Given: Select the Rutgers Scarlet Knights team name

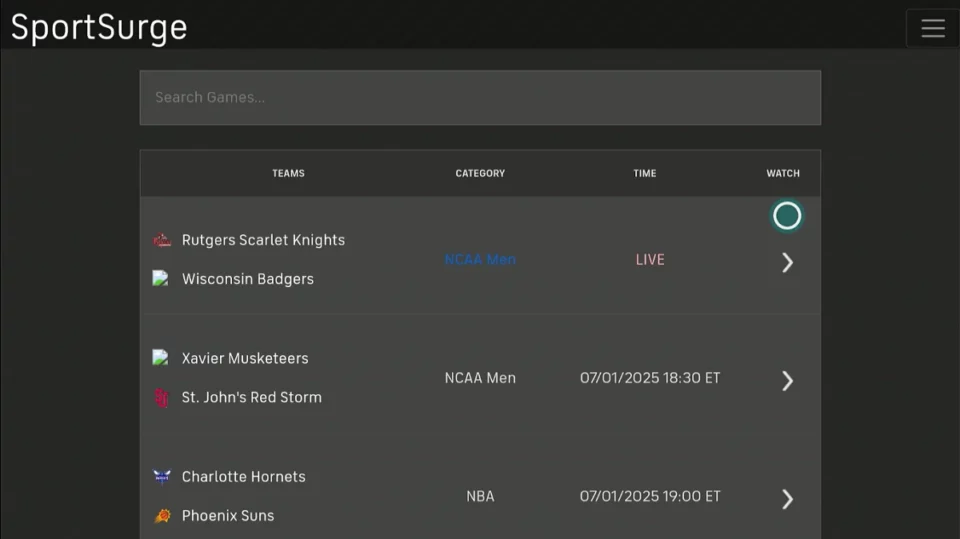Looking at the screenshot, I should point(263,240).
